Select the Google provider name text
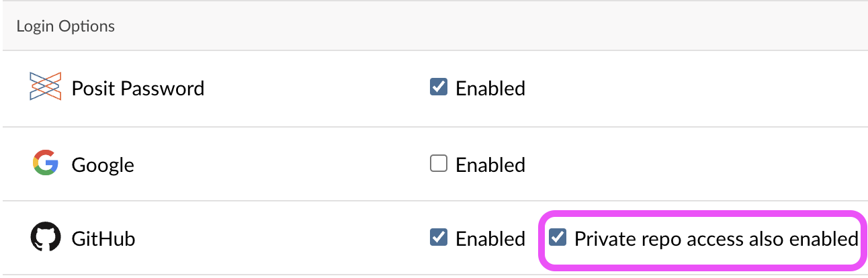Viewport: 868px width, 278px height. click(x=103, y=165)
